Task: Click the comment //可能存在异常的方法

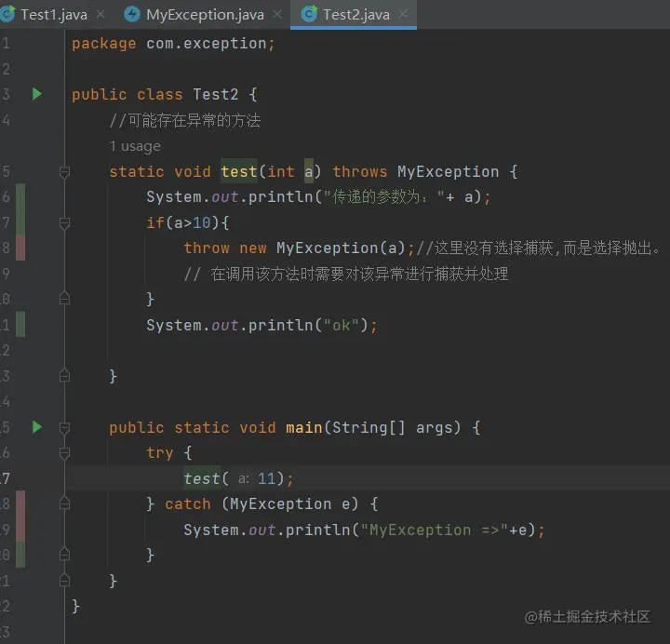Action: (185, 121)
